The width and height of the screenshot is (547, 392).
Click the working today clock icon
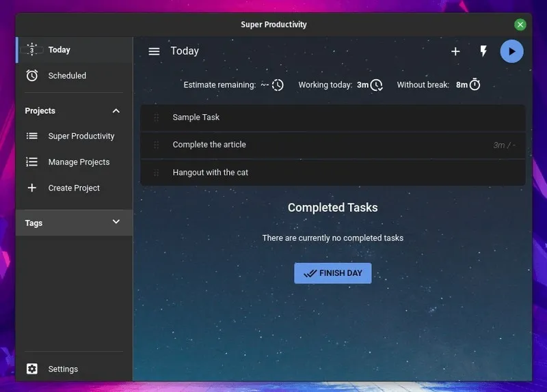click(377, 85)
